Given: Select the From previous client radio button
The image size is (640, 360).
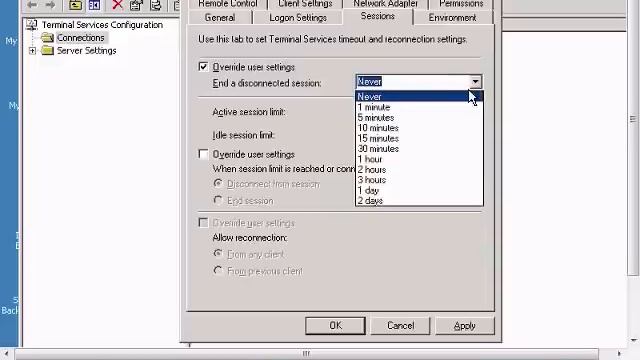Looking at the screenshot, I should pos(218,271).
